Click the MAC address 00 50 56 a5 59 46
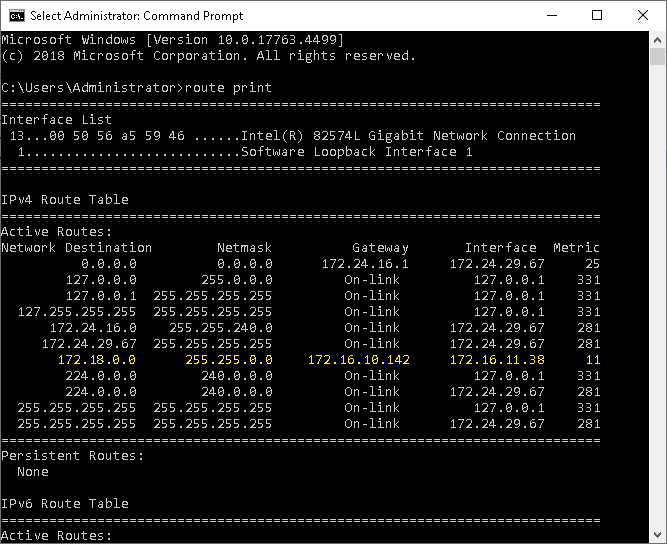Screen dimensions: 667x544 (117, 136)
